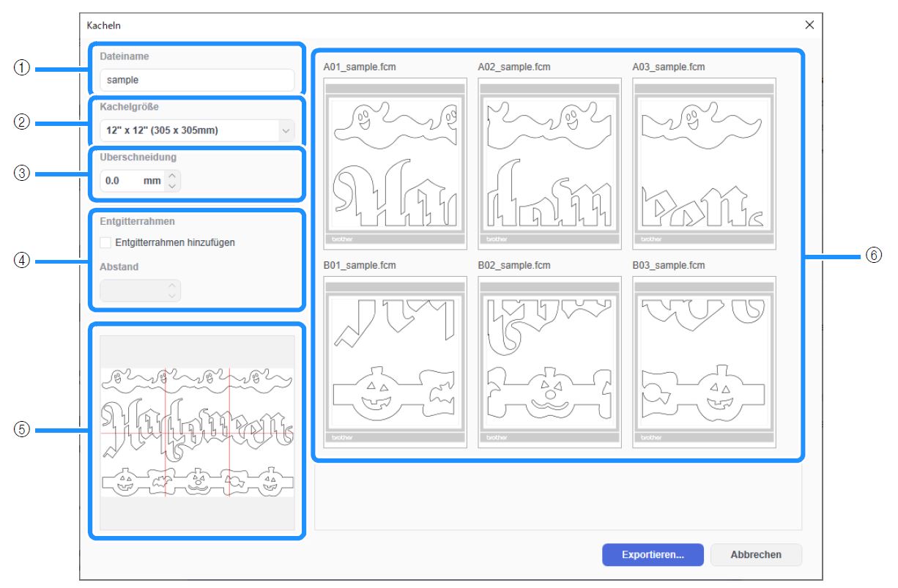Close the Kacheln dialog window
Image resolution: width=898 pixels, height=588 pixels.
pyautogui.click(x=809, y=25)
